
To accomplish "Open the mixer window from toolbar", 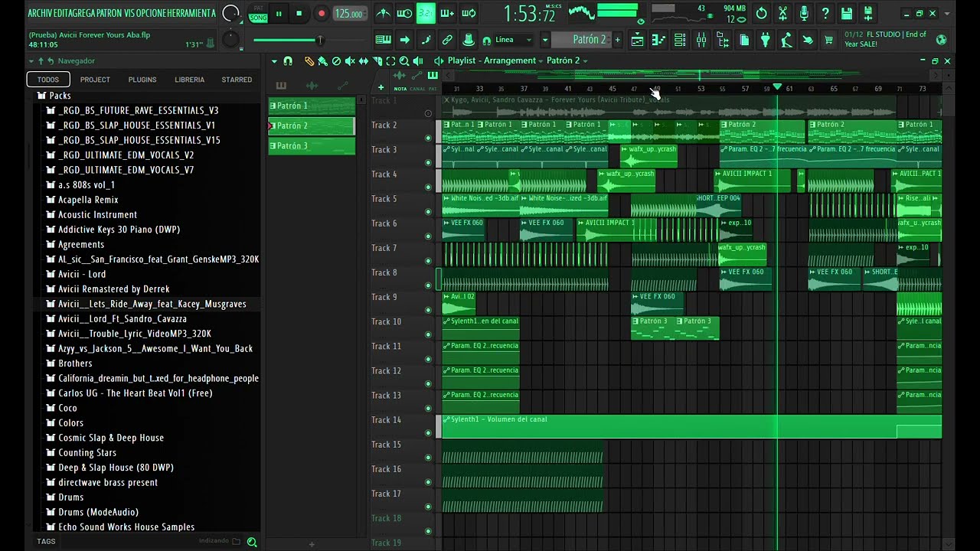I will [701, 41].
